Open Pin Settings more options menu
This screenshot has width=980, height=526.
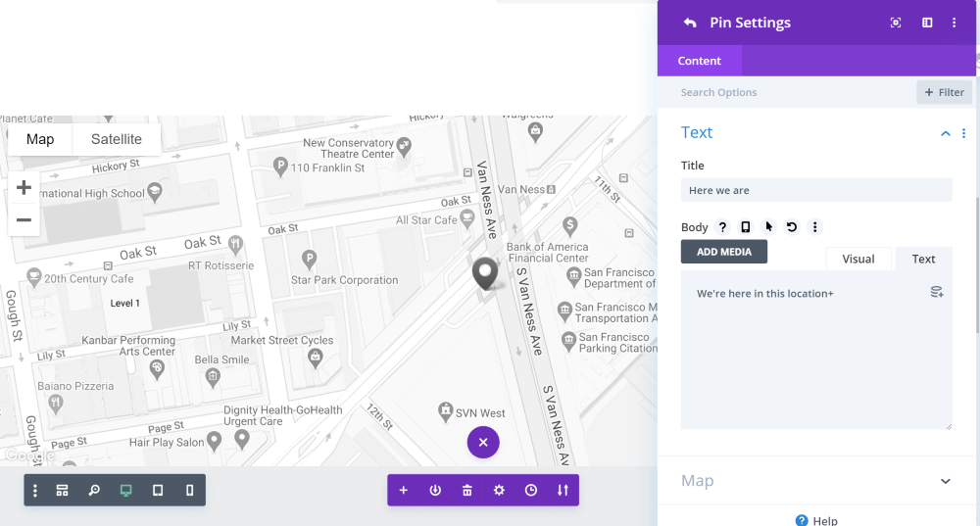click(954, 23)
